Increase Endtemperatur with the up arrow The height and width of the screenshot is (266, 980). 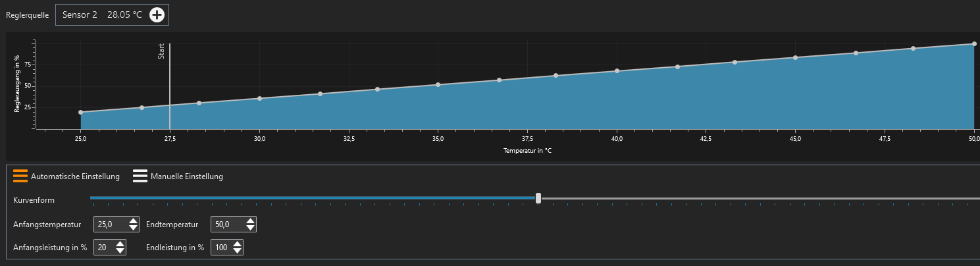click(249, 221)
